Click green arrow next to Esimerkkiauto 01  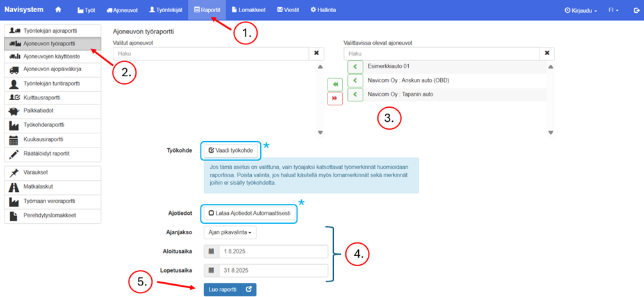(x=355, y=66)
